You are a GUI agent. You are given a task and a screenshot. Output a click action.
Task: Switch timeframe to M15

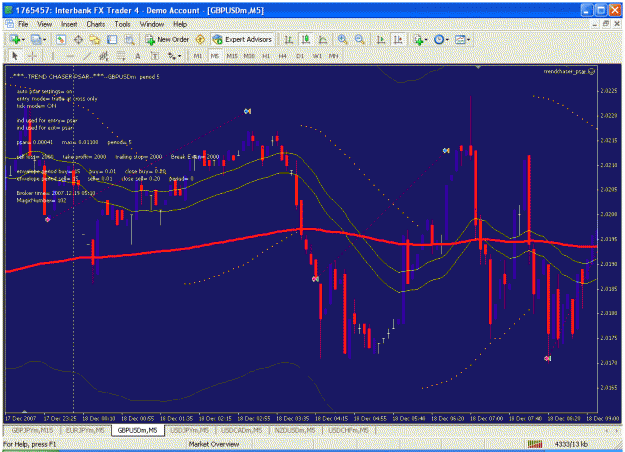pyautogui.click(x=232, y=56)
